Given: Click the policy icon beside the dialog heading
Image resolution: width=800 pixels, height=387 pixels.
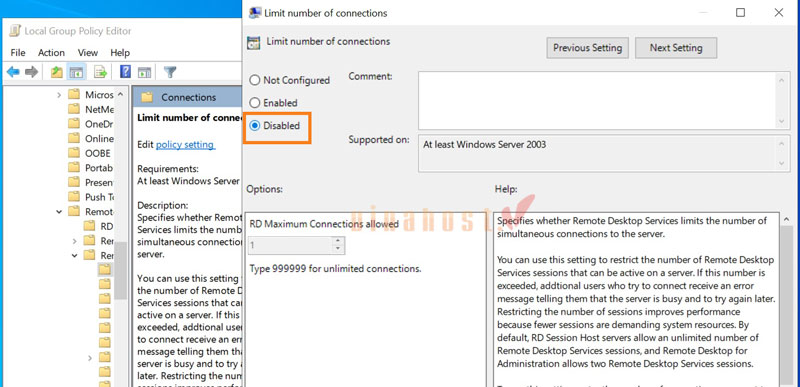Looking at the screenshot, I should pyautogui.click(x=254, y=42).
